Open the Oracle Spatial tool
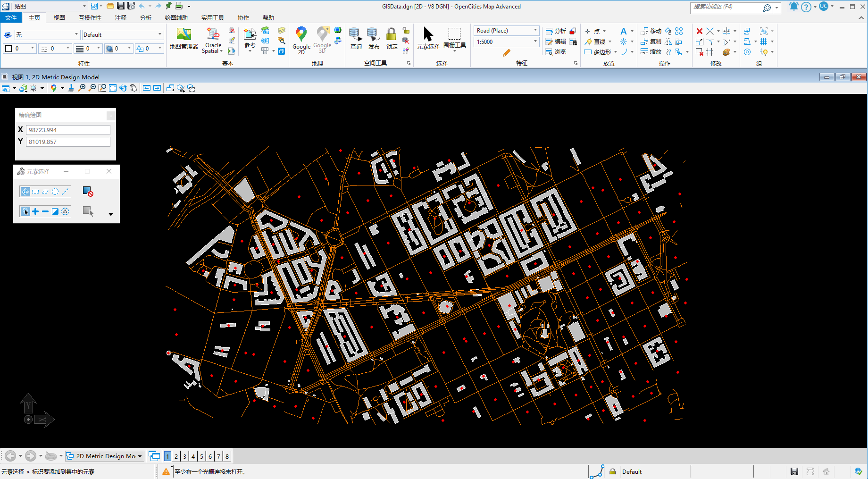 pyautogui.click(x=212, y=40)
